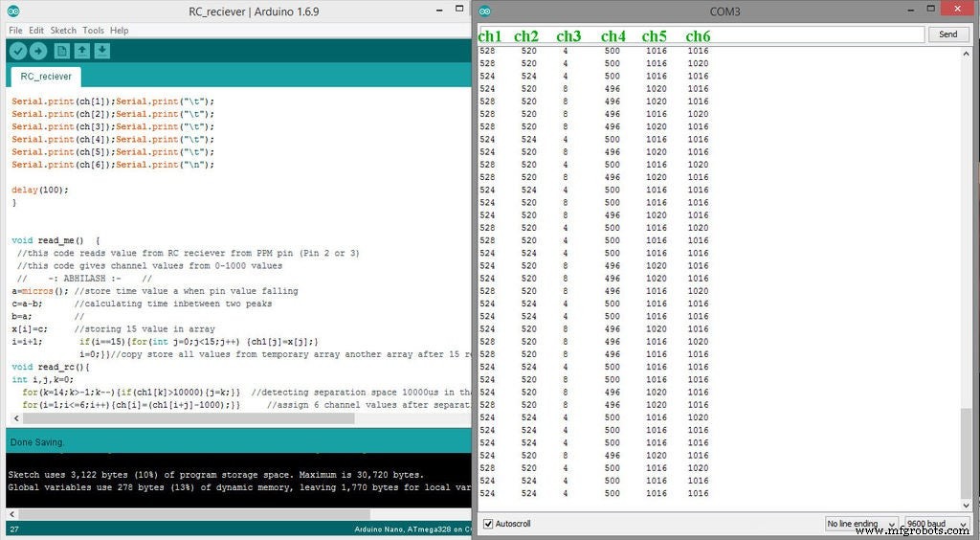Open a sketch with the Open icon
This screenshot has height=540, width=980.
82,52
